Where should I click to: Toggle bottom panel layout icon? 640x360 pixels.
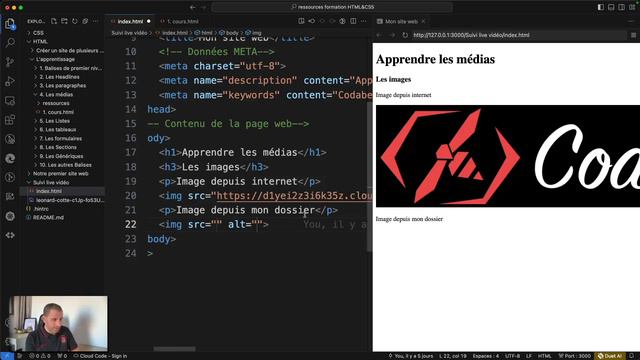pos(611,7)
